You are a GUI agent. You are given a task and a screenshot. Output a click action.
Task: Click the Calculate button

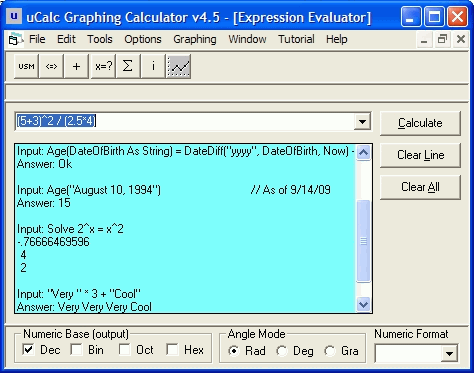[420, 123]
